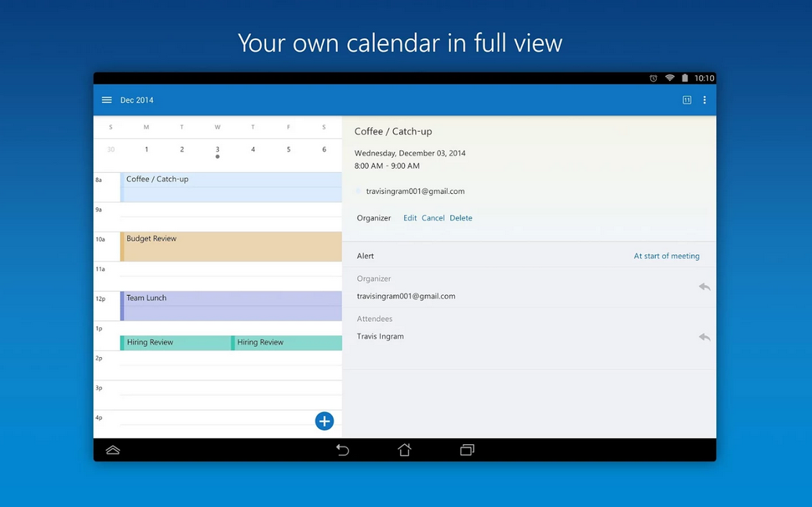Image resolution: width=812 pixels, height=507 pixels.
Task: Tap the organizer email under Organizer heading
Action: point(406,296)
